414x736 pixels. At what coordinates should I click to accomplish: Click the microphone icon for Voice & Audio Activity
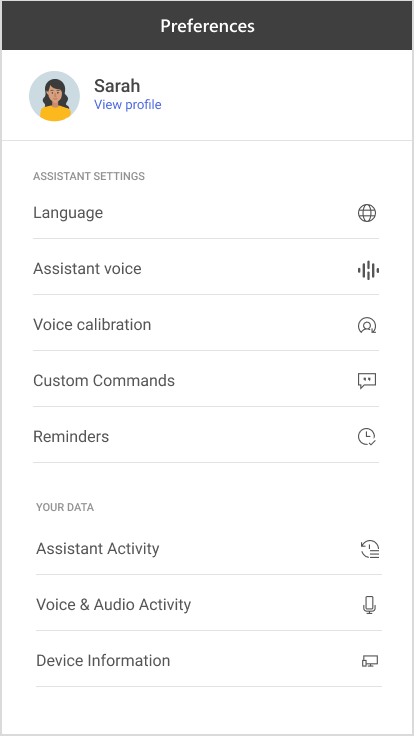(370, 605)
